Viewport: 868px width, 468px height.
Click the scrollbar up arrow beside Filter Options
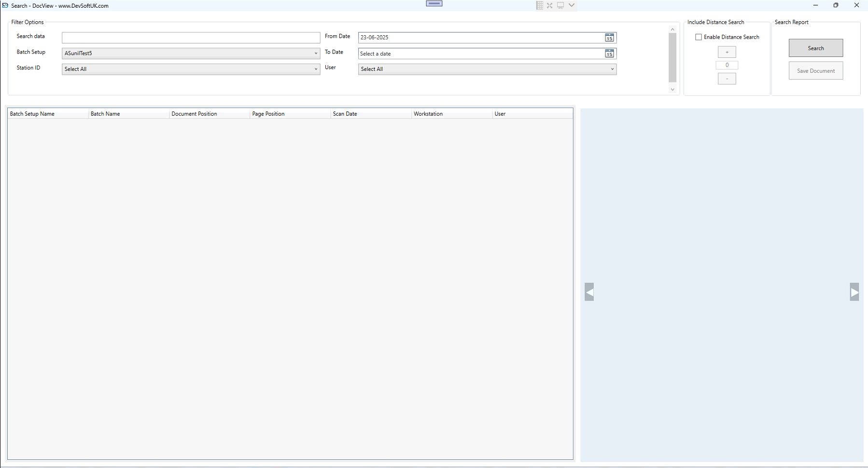tap(672, 28)
